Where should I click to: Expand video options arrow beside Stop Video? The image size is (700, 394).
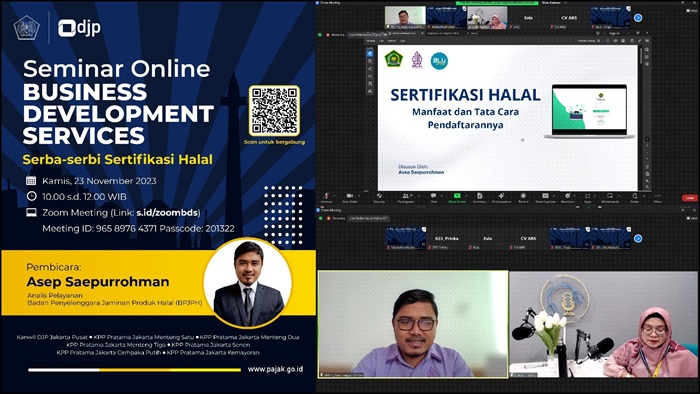coord(358,195)
